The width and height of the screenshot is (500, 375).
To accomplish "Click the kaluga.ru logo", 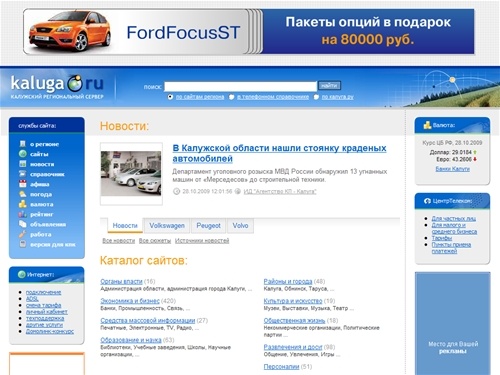I will pyautogui.click(x=57, y=86).
